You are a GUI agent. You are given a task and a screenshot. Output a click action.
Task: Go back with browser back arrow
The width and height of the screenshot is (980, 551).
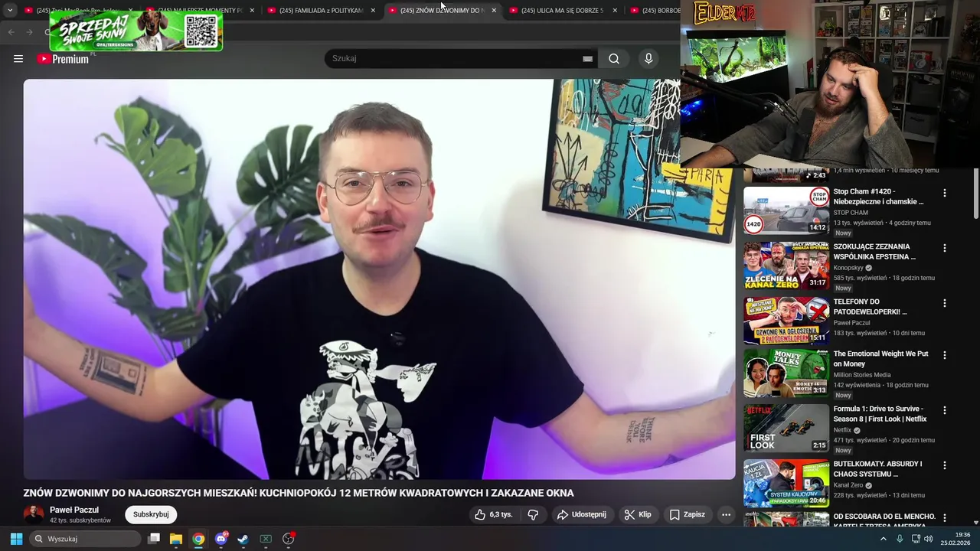[x=11, y=32]
